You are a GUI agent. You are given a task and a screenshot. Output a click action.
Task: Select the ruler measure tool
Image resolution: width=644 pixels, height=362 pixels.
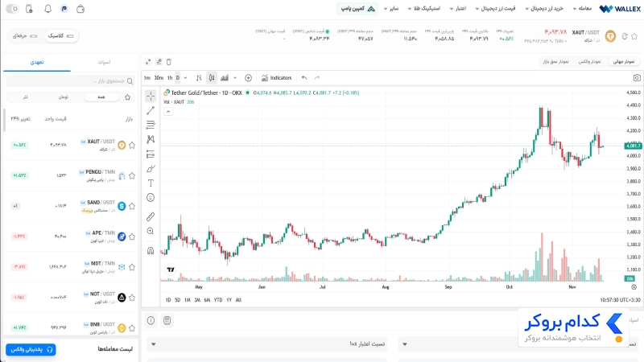click(x=151, y=216)
